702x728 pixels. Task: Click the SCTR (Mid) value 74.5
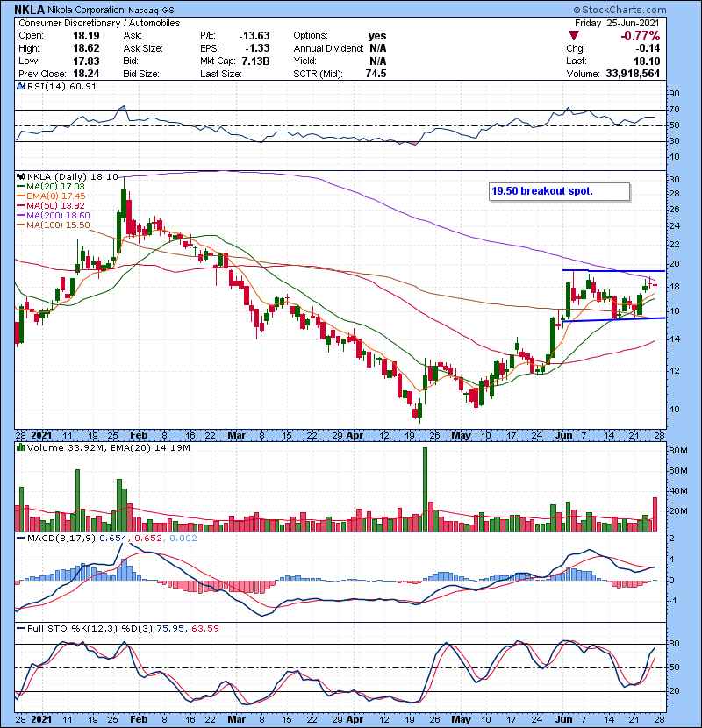click(376, 74)
